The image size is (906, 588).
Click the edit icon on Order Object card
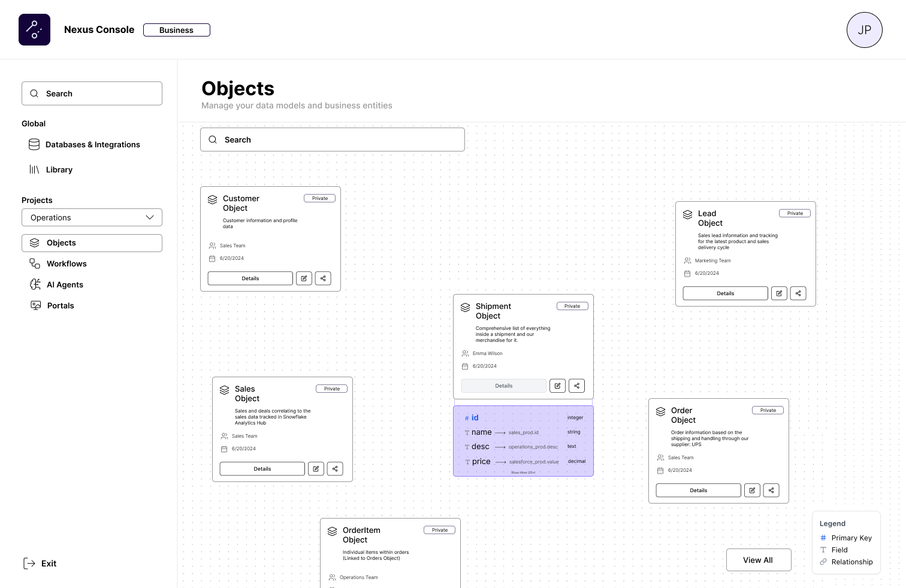[752, 490]
